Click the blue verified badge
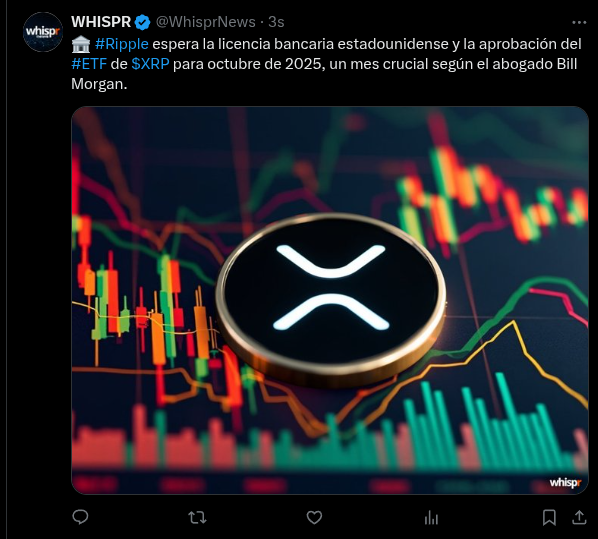 [x=143, y=23]
